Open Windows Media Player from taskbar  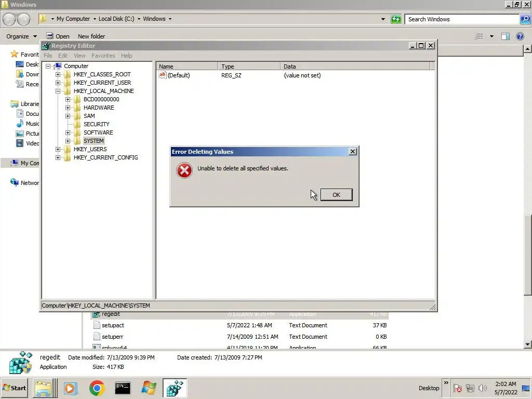click(71, 388)
